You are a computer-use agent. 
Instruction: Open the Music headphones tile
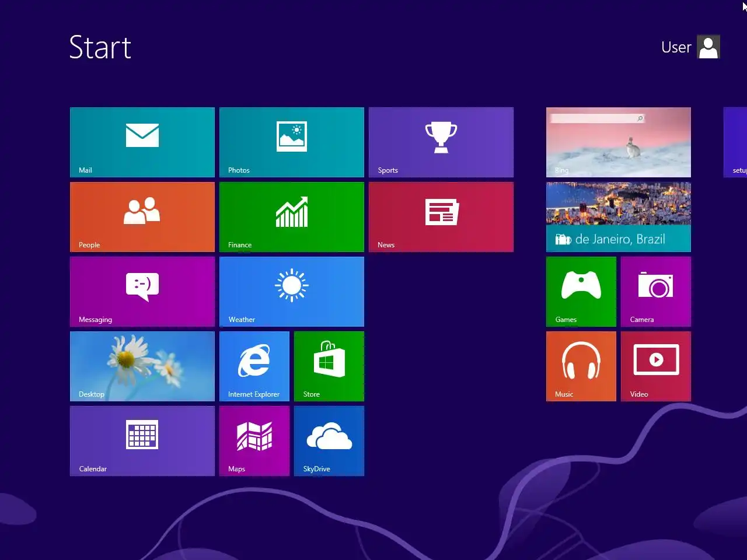[581, 366]
